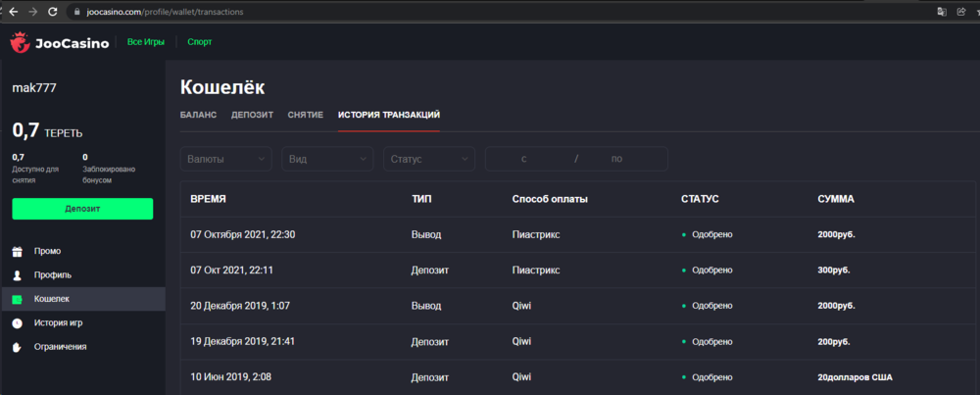The width and height of the screenshot is (980, 395).
Task: Click the ВРЕМЯ column header
Action: click(x=208, y=199)
